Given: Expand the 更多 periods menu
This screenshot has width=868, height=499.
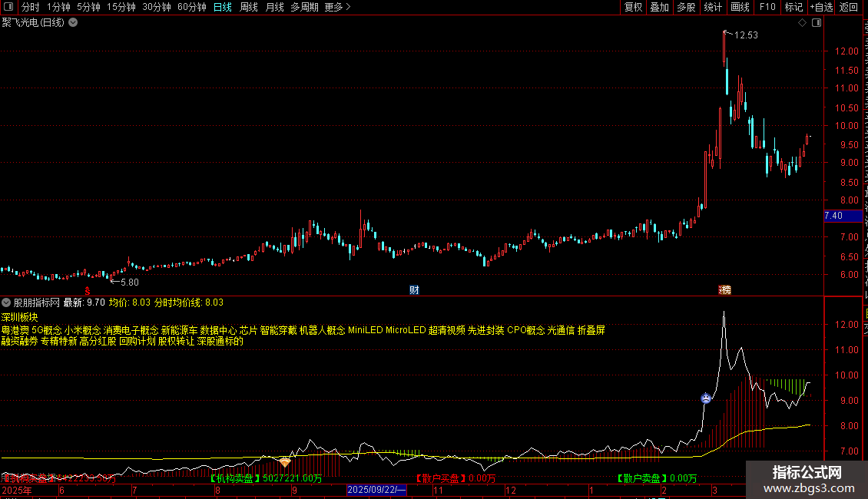Looking at the screenshot, I should [337, 7].
